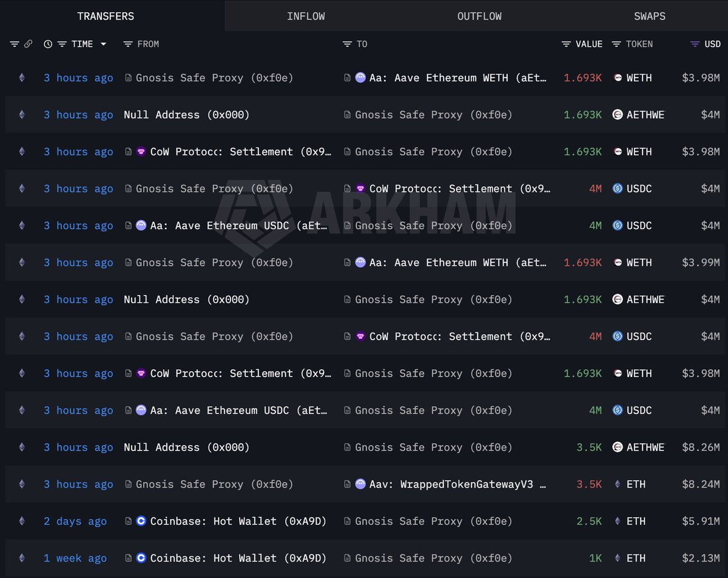Click the '1 week ago' timestamp link

(75, 558)
